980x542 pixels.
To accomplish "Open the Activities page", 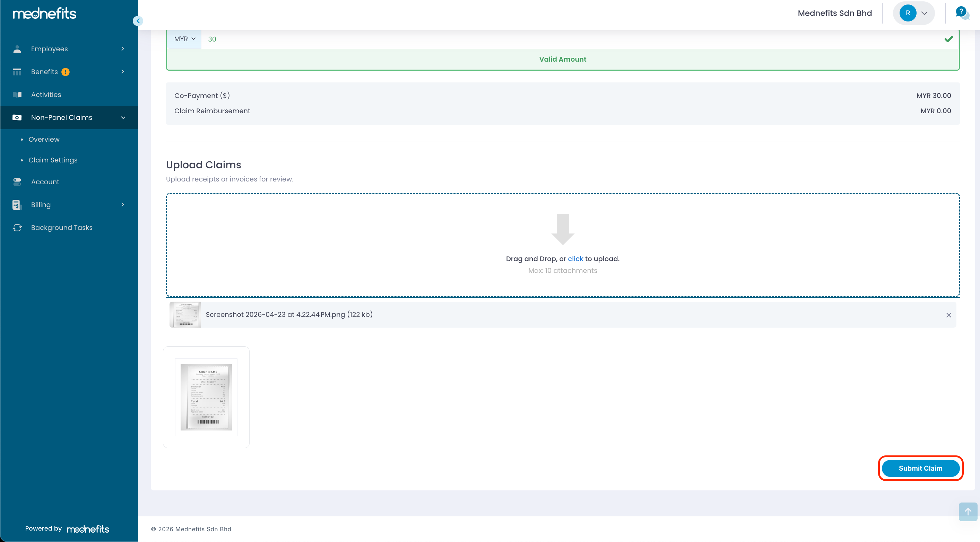I will pos(46,95).
